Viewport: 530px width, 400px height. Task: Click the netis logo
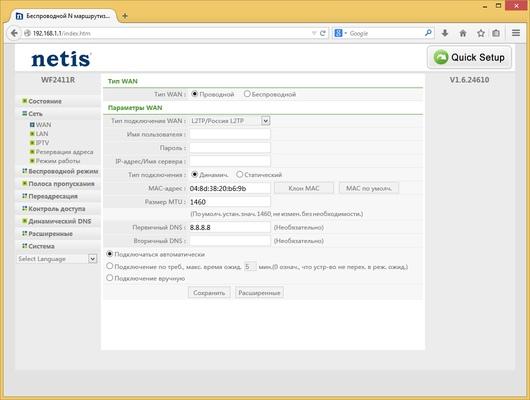pos(61,59)
